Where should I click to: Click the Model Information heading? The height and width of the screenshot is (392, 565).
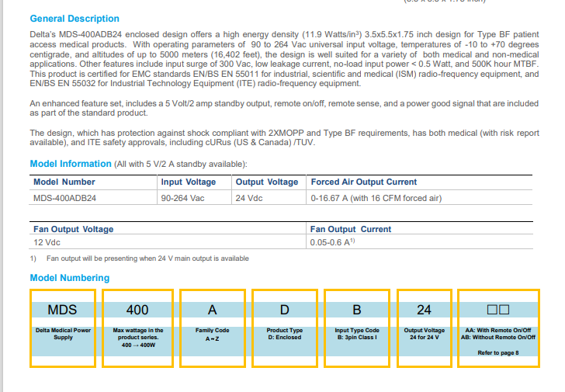tap(71, 164)
